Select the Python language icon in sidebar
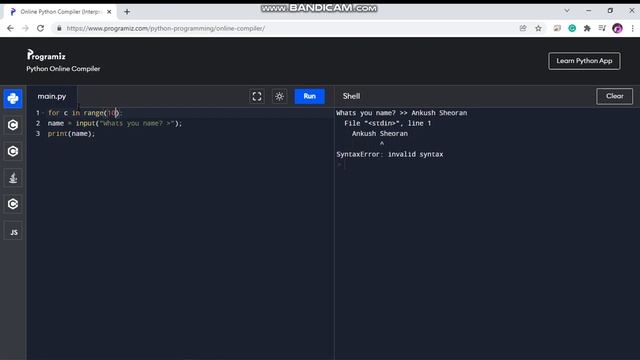Screen dimensions: 640x360 (x=13, y=98)
